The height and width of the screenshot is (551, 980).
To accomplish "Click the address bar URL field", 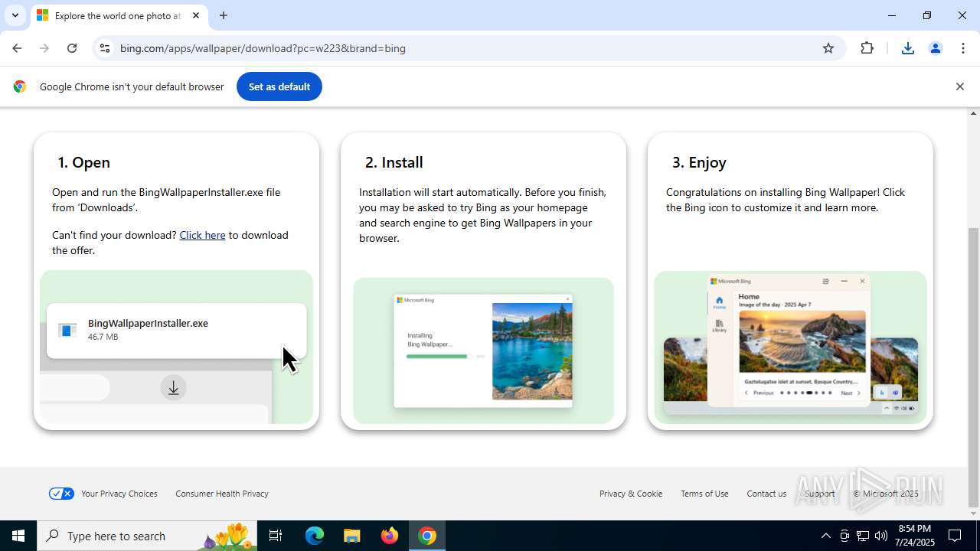I will 467,48.
